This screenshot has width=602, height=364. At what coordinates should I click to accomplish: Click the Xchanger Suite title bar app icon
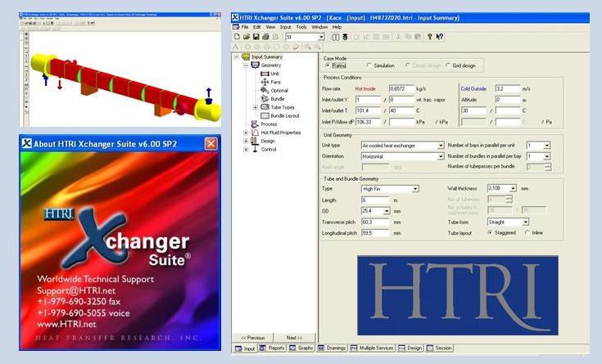click(x=235, y=18)
